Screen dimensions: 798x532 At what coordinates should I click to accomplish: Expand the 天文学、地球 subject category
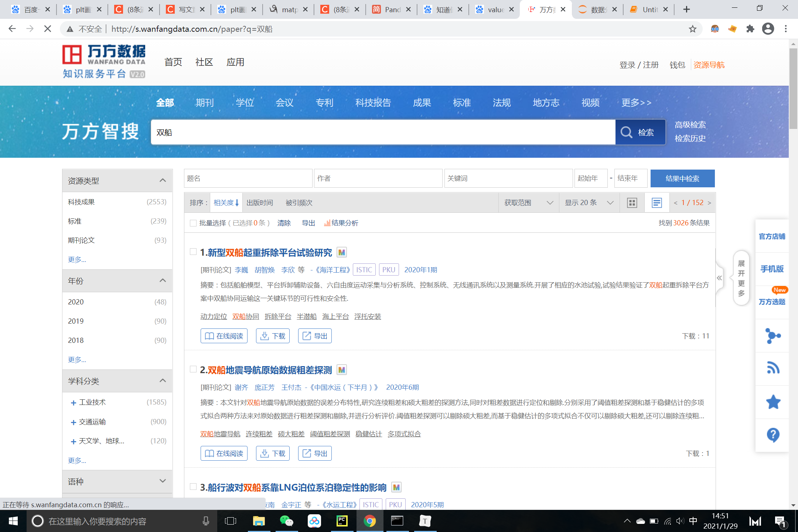(74, 441)
